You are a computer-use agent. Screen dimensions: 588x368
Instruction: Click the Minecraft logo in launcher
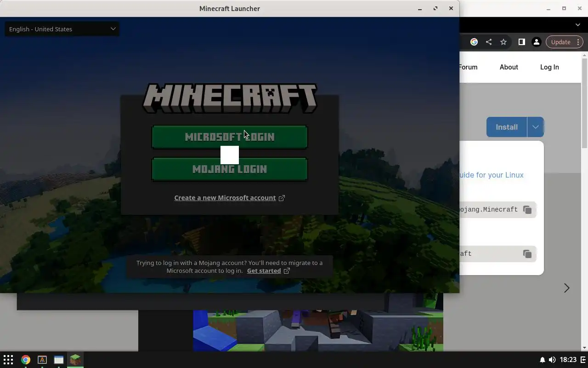[230, 98]
